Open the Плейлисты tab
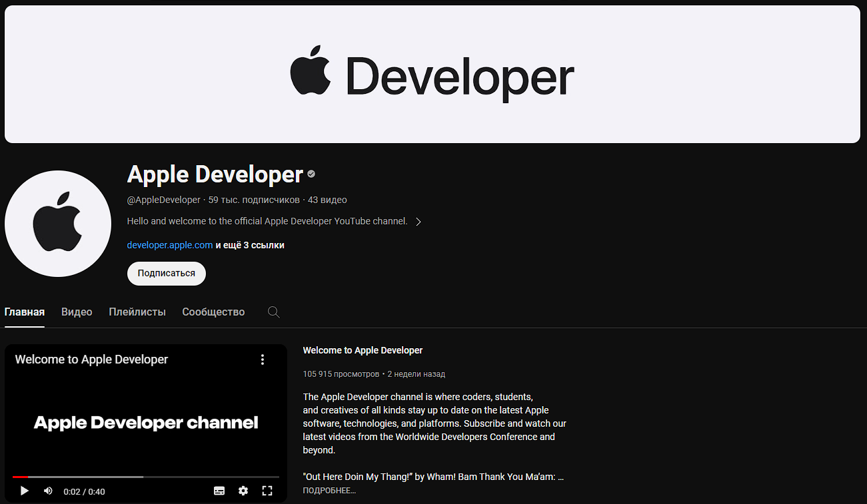The height and width of the screenshot is (504, 867). click(137, 312)
